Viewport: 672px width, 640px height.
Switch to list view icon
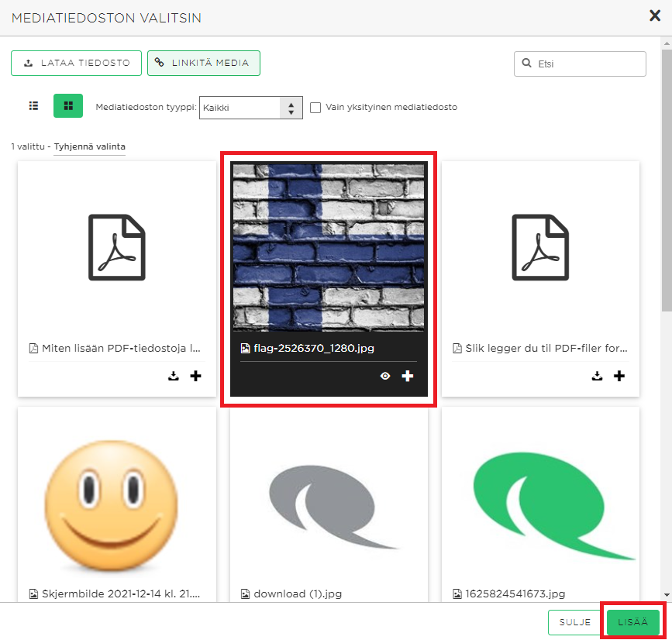[33, 106]
